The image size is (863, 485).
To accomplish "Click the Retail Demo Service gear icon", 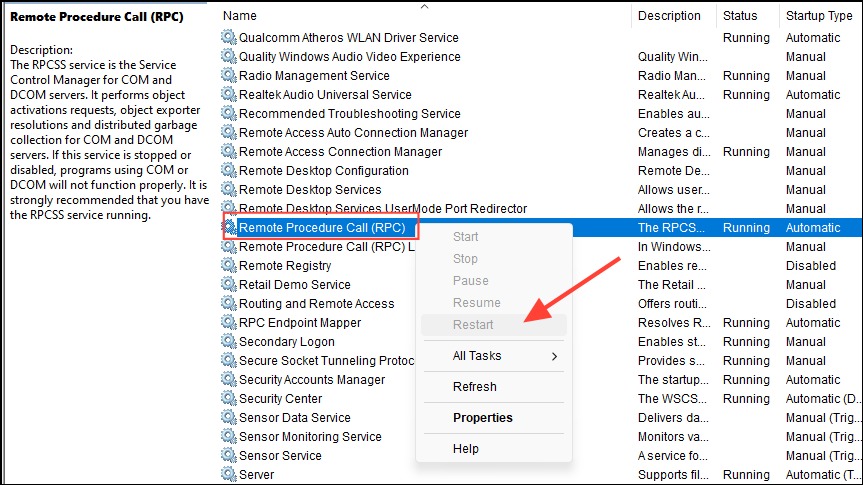I will click(229, 284).
